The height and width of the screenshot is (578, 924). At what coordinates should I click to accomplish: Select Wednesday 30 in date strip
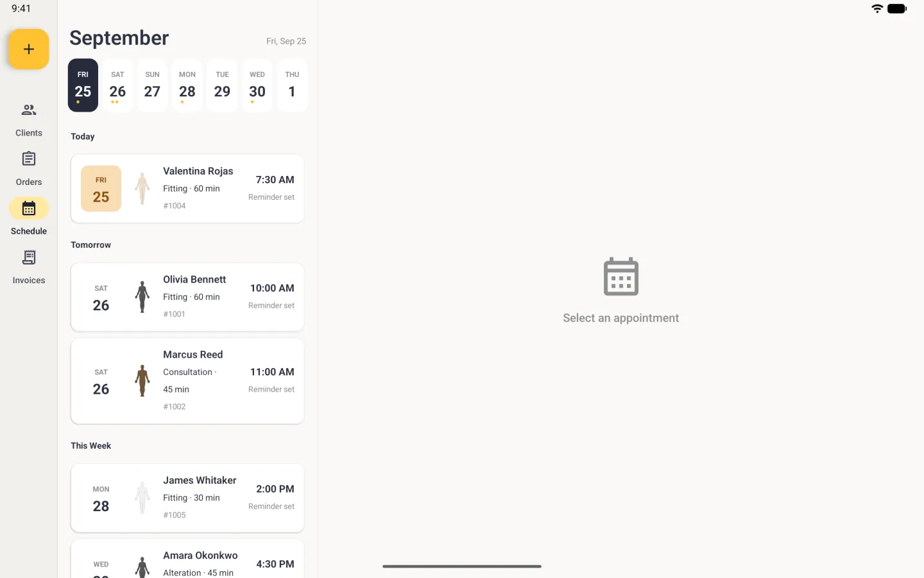tap(257, 85)
